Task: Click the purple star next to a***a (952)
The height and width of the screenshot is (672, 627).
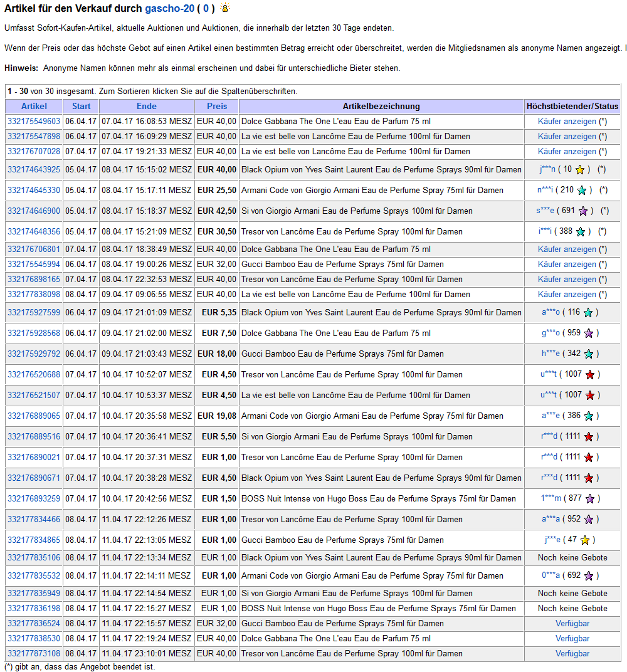Action: pos(589,520)
